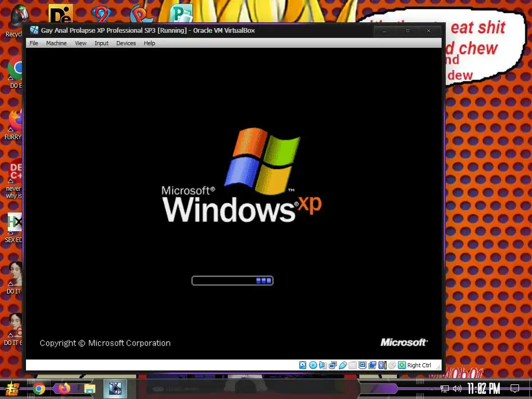Image resolution: width=532 pixels, height=399 pixels.
Task: Click the shared folders status icon
Action: pyautogui.click(x=353, y=365)
